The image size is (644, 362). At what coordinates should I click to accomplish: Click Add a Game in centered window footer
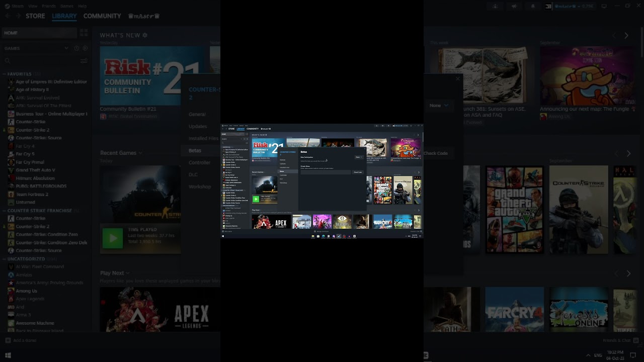(228, 231)
